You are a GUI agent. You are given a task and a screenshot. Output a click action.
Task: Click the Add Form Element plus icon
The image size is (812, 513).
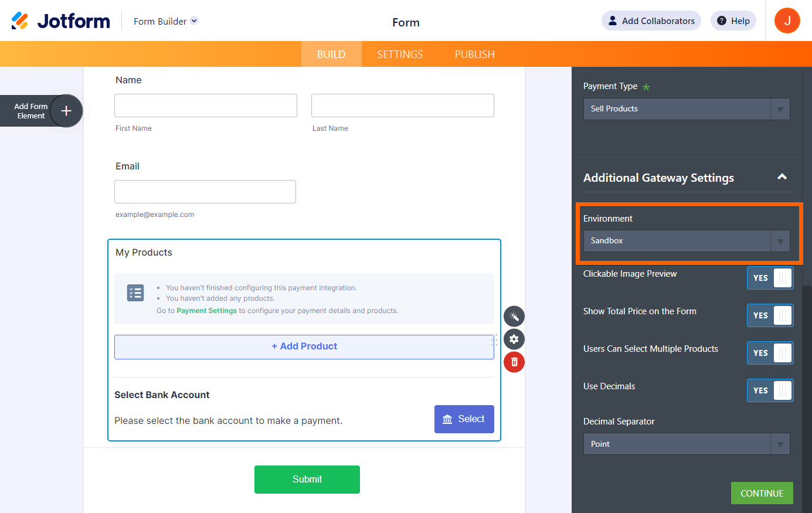[x=66, y=111]
